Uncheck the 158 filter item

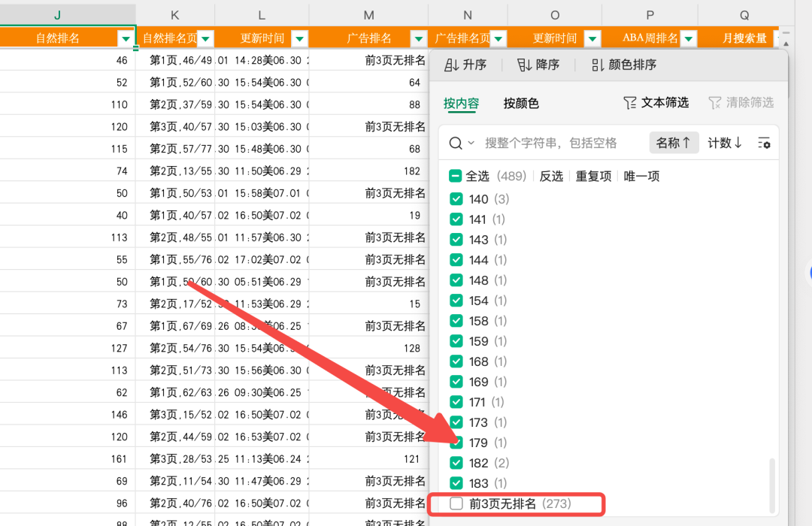(456, 320)
